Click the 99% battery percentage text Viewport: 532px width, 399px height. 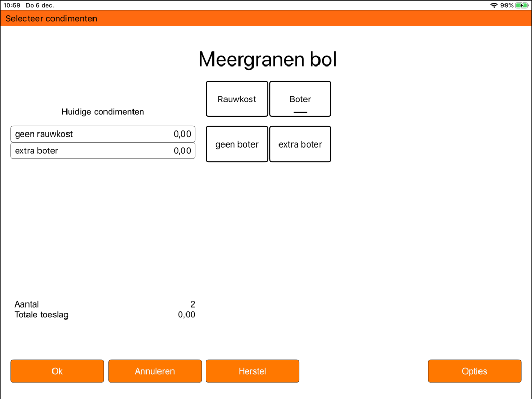507,5
